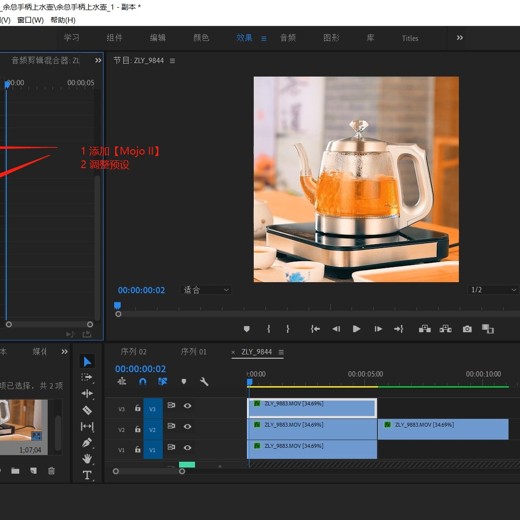Click the Add Marker icon in monitor
The image size is (520, 520).
pyautogui.click(x=247, y=329)
